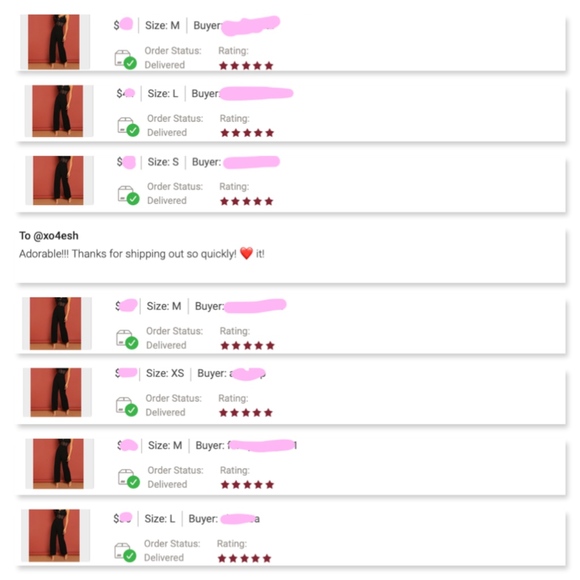
Task: Select the green checkmark package icon in topmost order
Action: point(125,60)
